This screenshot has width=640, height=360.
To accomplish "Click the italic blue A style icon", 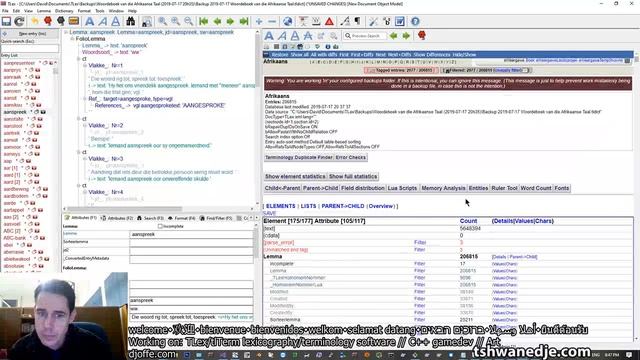I will [x=102, y=21].
